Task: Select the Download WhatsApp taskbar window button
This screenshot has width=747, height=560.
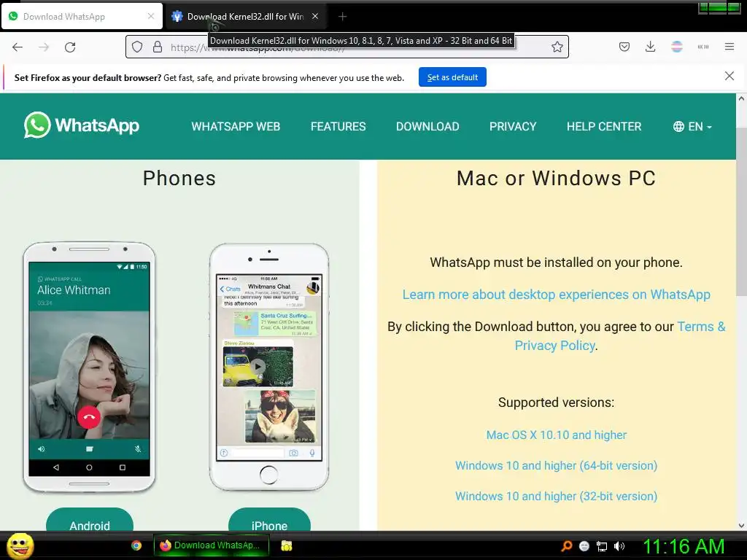Action: 212,545
